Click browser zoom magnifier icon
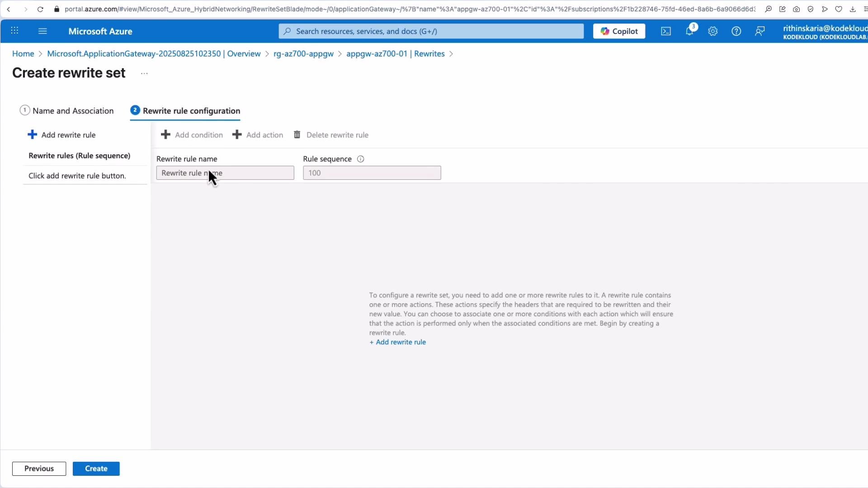The image size is (868, 488). [x=769, y=9]
